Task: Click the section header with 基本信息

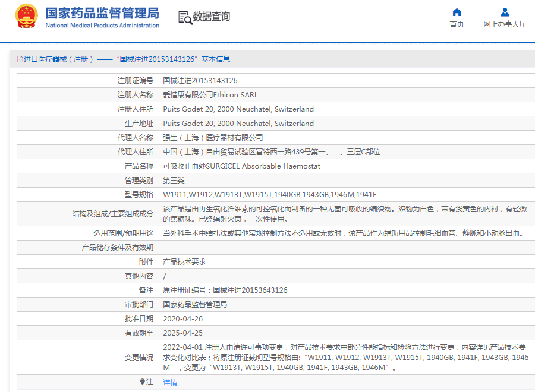Action: (123, 59)
